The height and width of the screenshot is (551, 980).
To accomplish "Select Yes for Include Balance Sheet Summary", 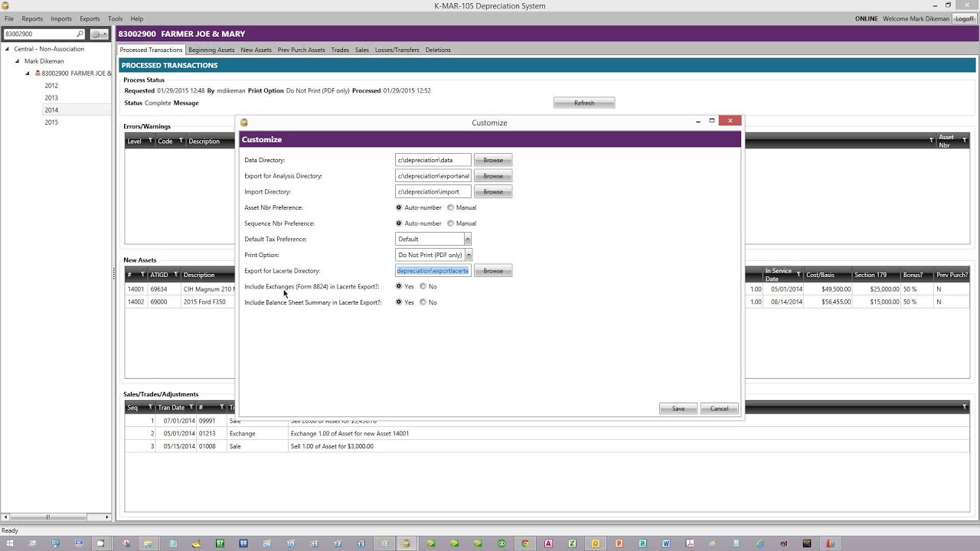I will point(399,302).
